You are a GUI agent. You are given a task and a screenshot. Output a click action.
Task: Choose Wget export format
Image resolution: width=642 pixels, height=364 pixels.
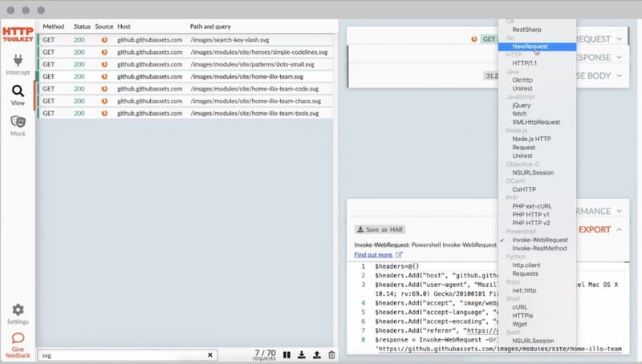(519, 324)
